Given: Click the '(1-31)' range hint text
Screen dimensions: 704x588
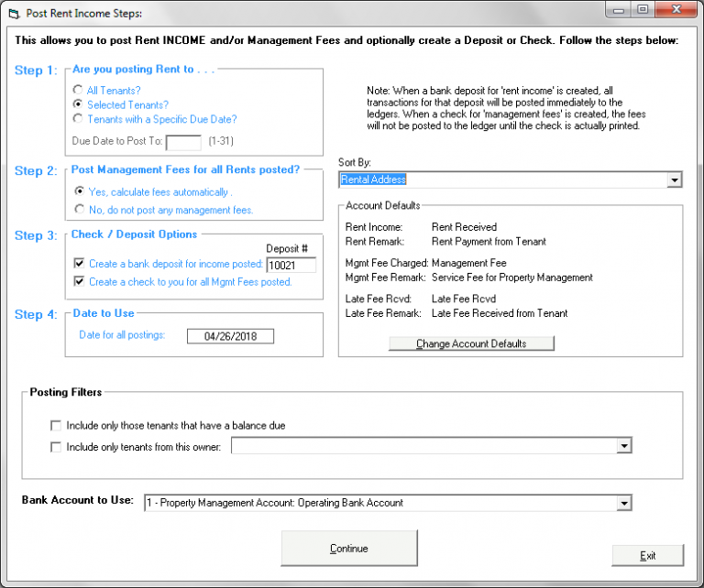Looking at the screenshot, I should [221, 141].
